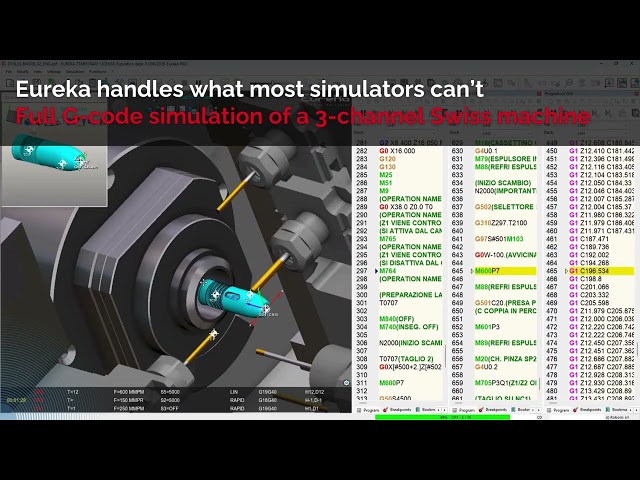Select highlighted line G1 C198.534
Image resolution: width=640 pixels, height=480 pixels.
pyautogui.click(x=601, y=271)
